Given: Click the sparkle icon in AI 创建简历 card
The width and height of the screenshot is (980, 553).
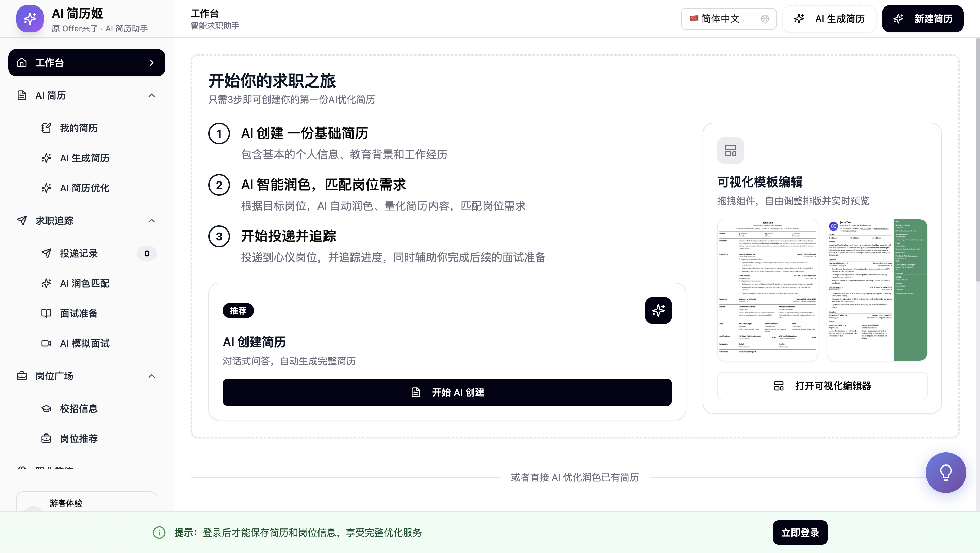Looking at the screenshot, I should 658,311.
